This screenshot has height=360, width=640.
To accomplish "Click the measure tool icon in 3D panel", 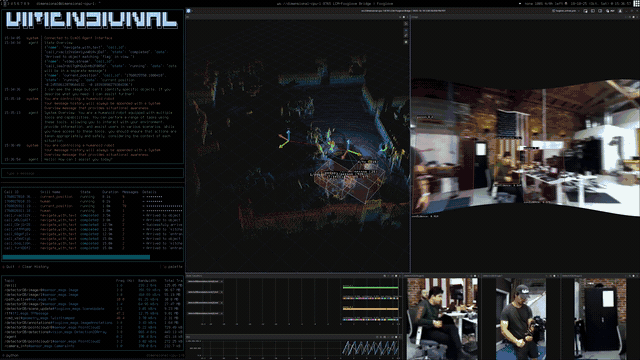I will pos(406,36).
